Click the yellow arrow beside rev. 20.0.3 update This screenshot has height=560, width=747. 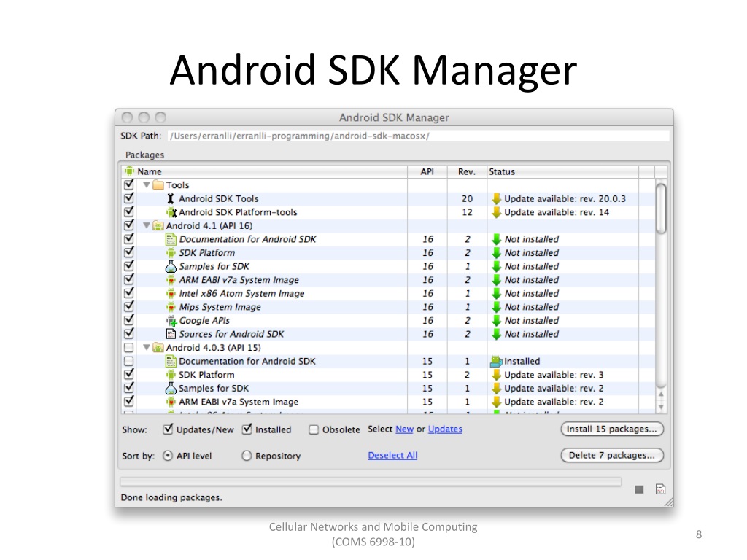tap(496, 198)
